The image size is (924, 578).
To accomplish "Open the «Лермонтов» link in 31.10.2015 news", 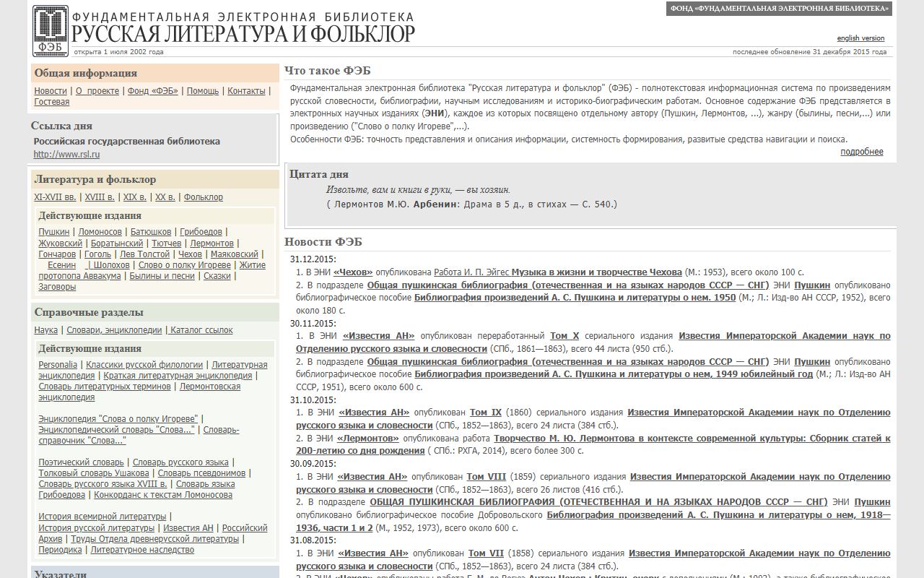I will 367,439.
